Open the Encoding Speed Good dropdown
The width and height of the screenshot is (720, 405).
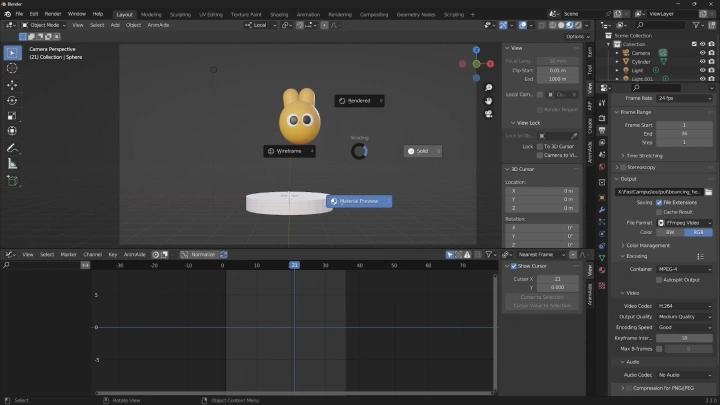point(684,327)
